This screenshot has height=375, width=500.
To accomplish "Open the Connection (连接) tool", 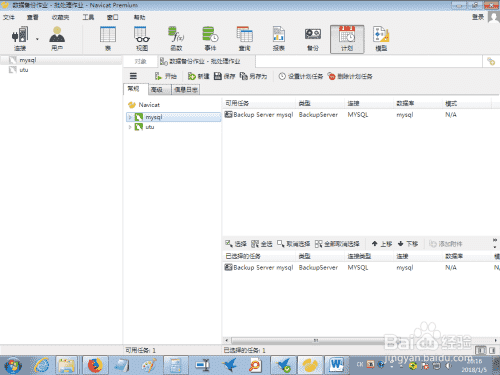I will pos(20,39).
